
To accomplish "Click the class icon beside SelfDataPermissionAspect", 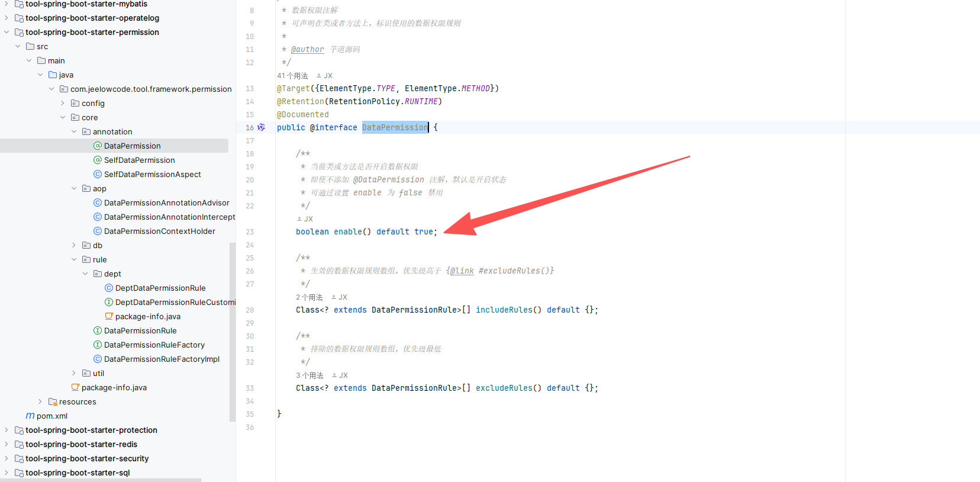I will (x=98, y=174).
